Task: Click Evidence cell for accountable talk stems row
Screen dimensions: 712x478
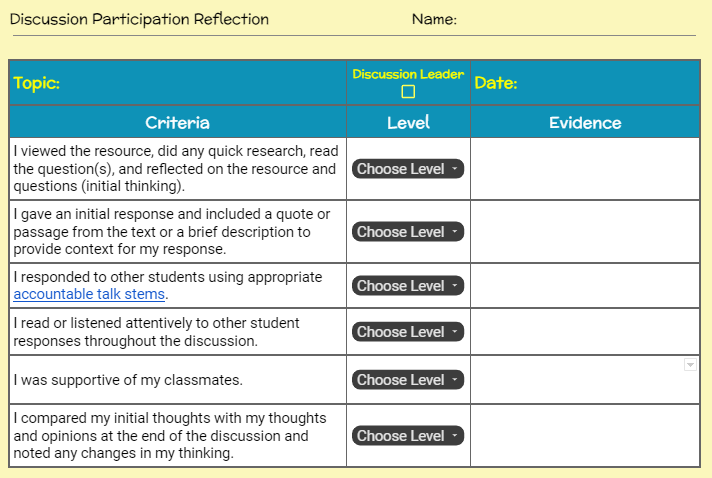Action: tap(585, 286)
